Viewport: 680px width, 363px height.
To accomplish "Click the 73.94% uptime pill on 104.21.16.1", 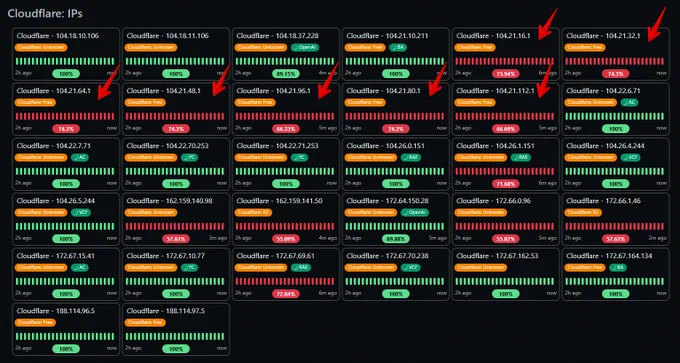I will click(506, 74).
